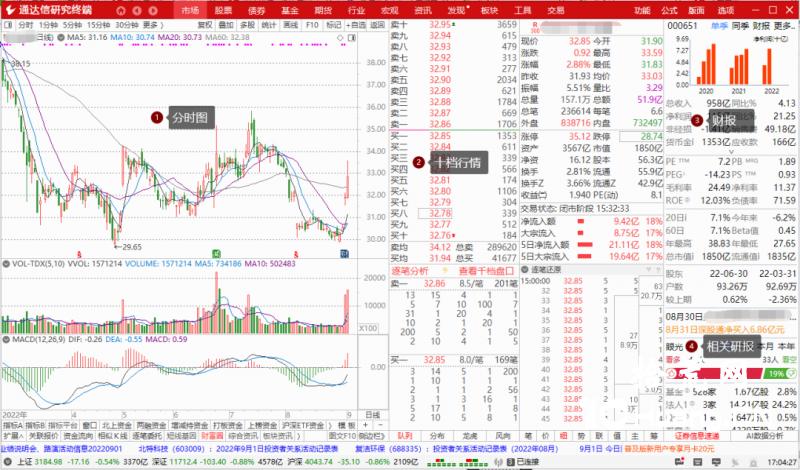The width and height of the screenshot is (800, 470).
Task: Open the 基金 menu tab
Action: pos(290,10)
